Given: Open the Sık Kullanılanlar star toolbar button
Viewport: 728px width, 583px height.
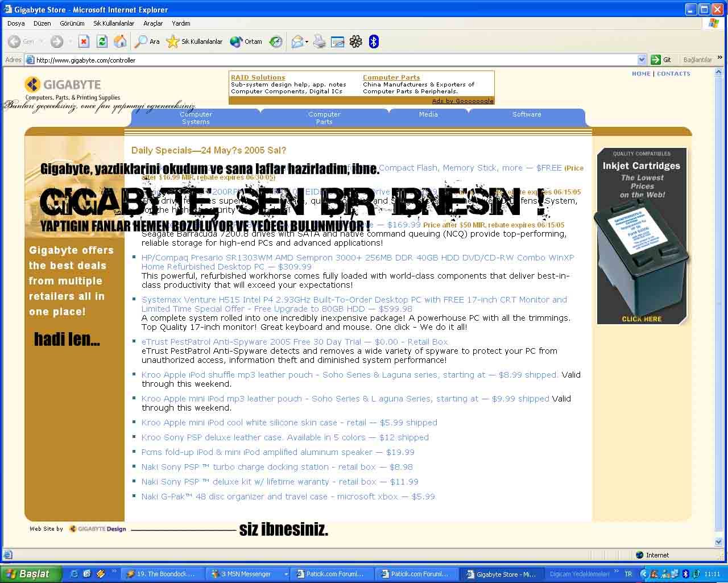Looking at the screenshot, I should 194,42.
